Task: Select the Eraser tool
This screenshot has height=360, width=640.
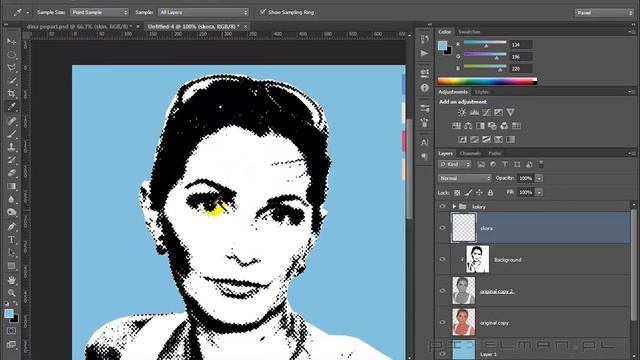Action: coord(11,173)
